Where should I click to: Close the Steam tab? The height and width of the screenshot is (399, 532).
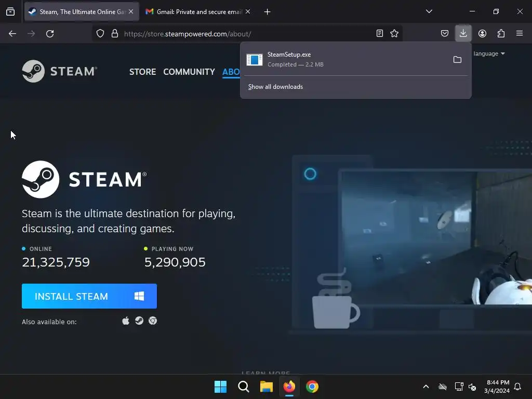(x=131, y=11)
